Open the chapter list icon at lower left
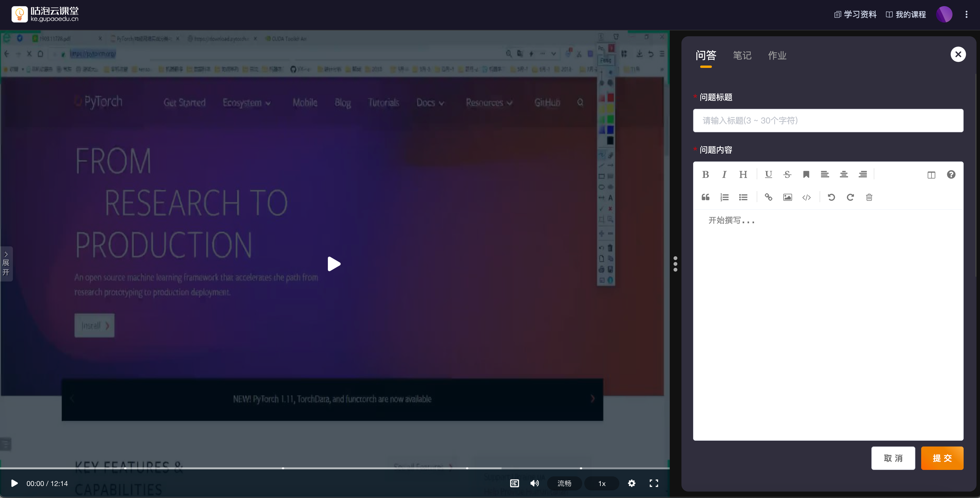 [x=6, y=444]
